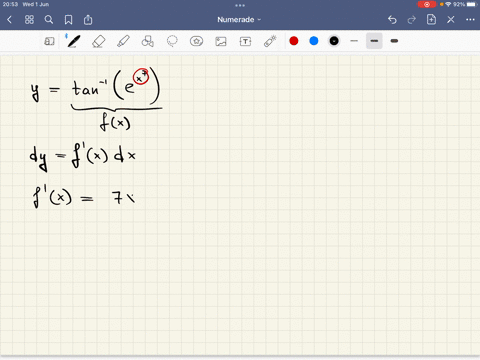
Task: Go back to document library
Action: coord(9,20)
